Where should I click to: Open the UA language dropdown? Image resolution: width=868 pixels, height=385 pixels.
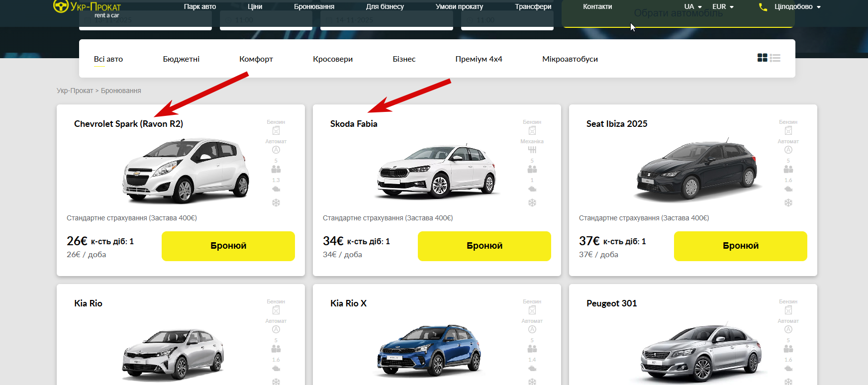click(693, 6)
